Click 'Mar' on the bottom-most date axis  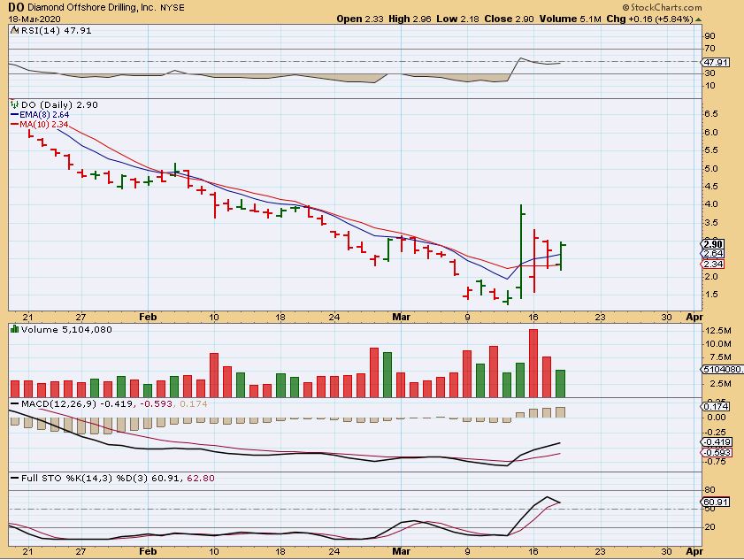(402, 551)
